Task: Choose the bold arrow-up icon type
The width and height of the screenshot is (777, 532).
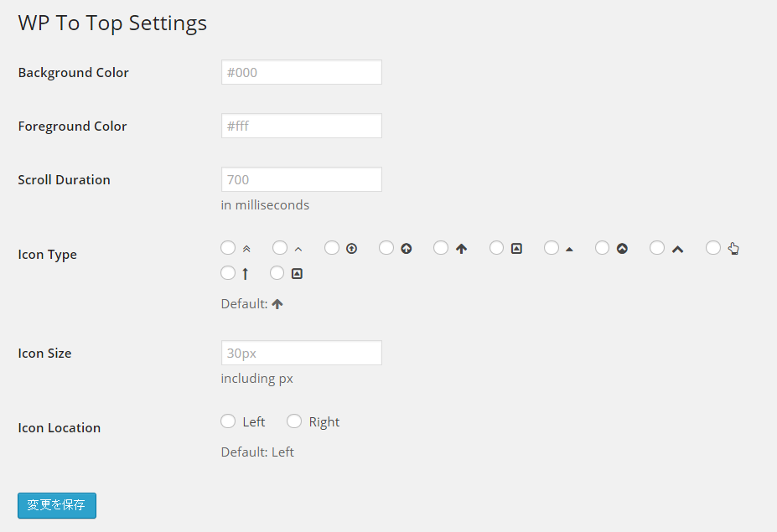Action: click(x=441, y=248)
